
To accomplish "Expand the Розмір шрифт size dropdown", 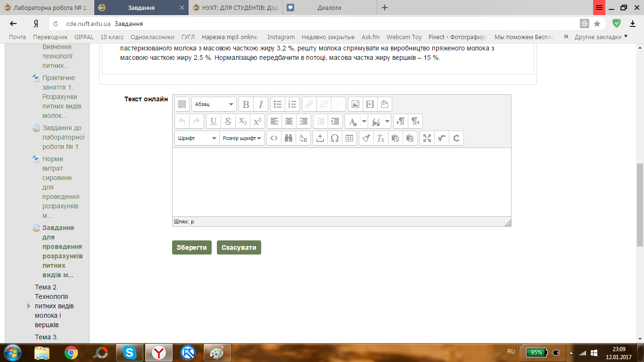I will click(242, 138).
